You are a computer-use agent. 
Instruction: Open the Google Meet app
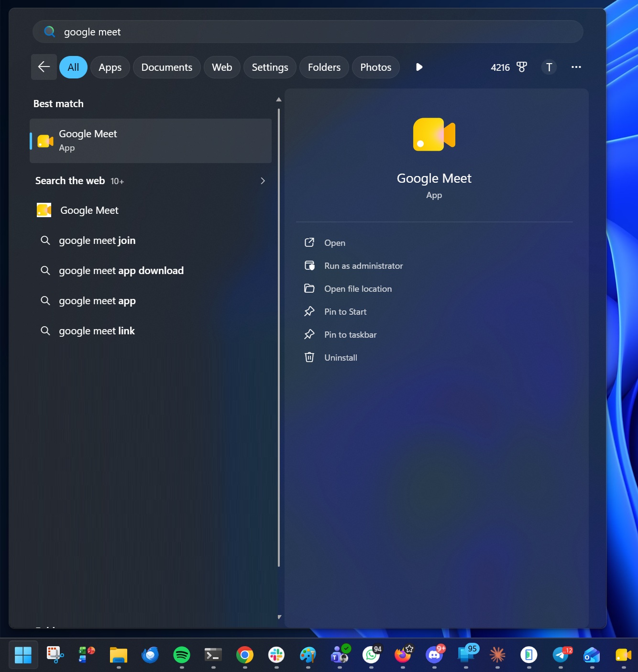point(334,242)
